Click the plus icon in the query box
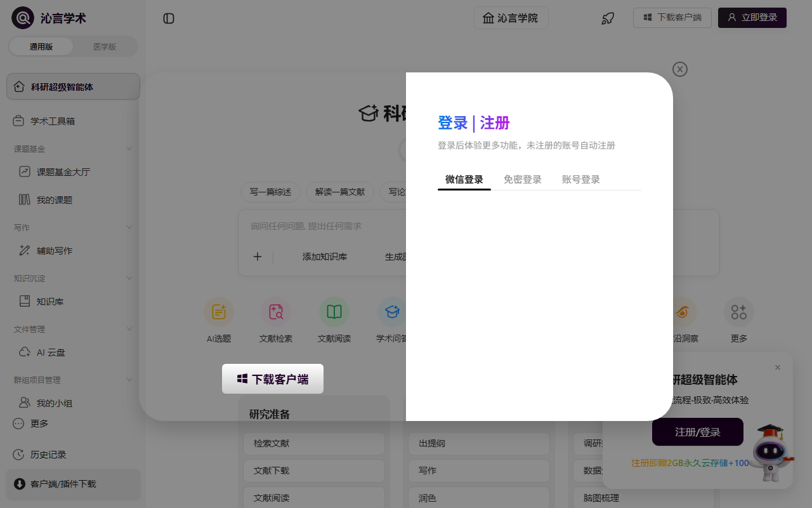812x508 pixels. [x=258, y=257]
